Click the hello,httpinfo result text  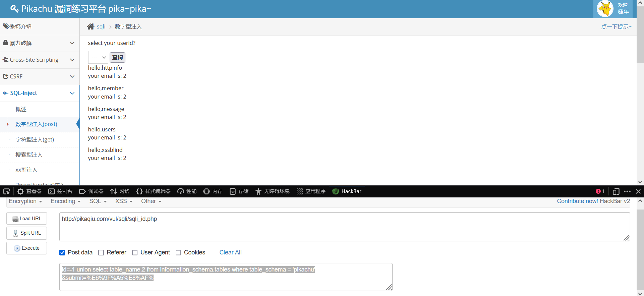pos(105,68)
